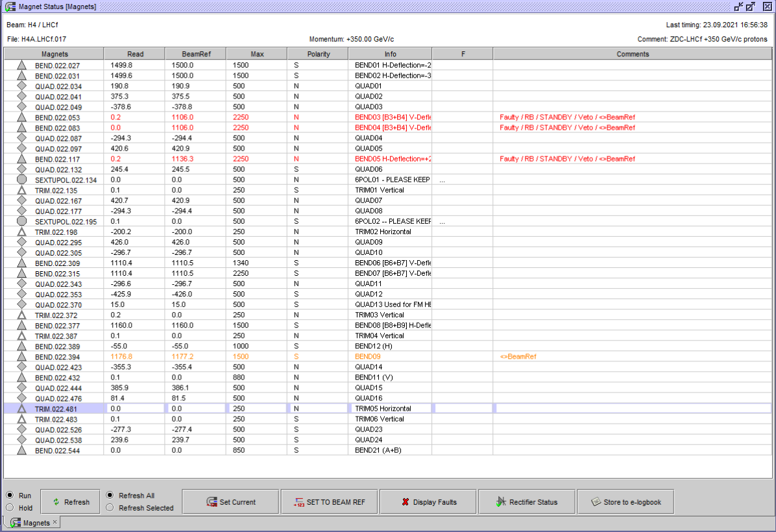Click the circle icon beside SEXTUPOL.022.195
The width and height of the screenshot is (776, 532).
(21, 221)
